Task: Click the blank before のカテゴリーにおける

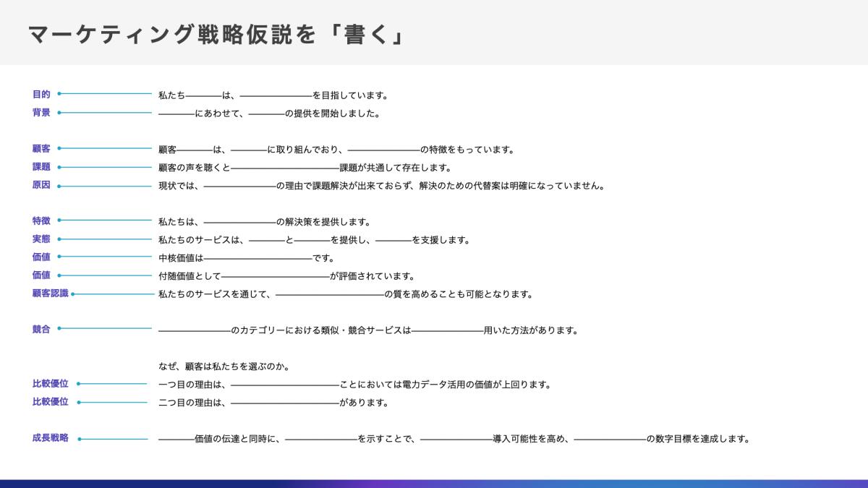Action: pyautogui.click(x=194, y=331)
